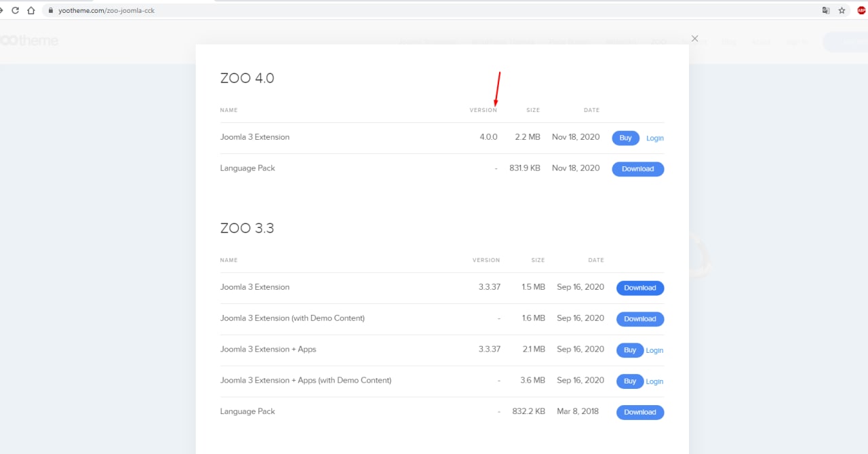Select the 1.5 MB size value
Screen dimensions: 868x454
point(534,287)
